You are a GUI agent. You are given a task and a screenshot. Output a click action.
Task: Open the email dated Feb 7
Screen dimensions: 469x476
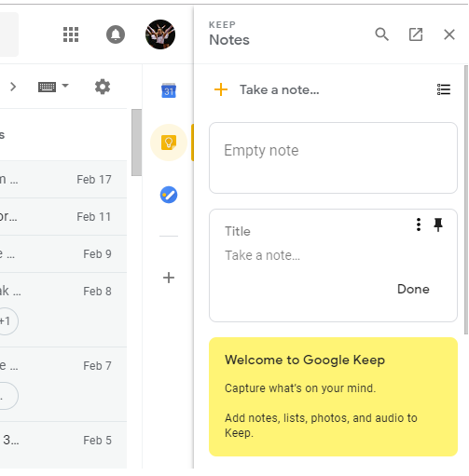(x=63, y=384)
